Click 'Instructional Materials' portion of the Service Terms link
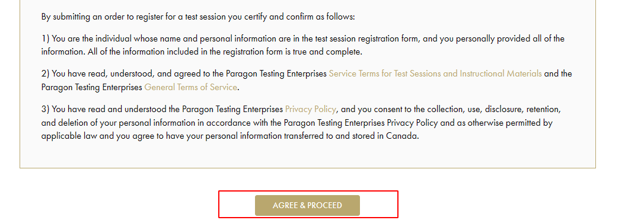 [x=500, y=74]
